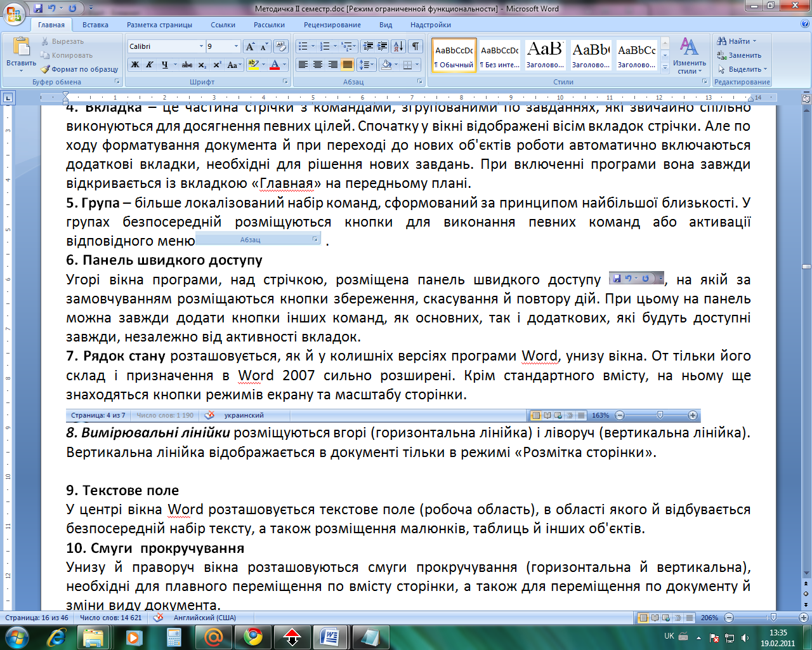Align text right
This screenshot has width=812, height=650.
(332, 65)
